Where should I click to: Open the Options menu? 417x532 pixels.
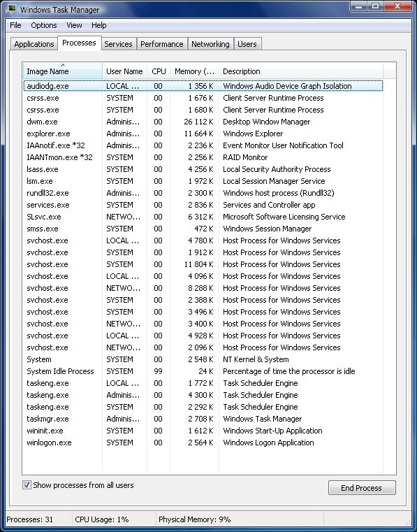point(44,25)
